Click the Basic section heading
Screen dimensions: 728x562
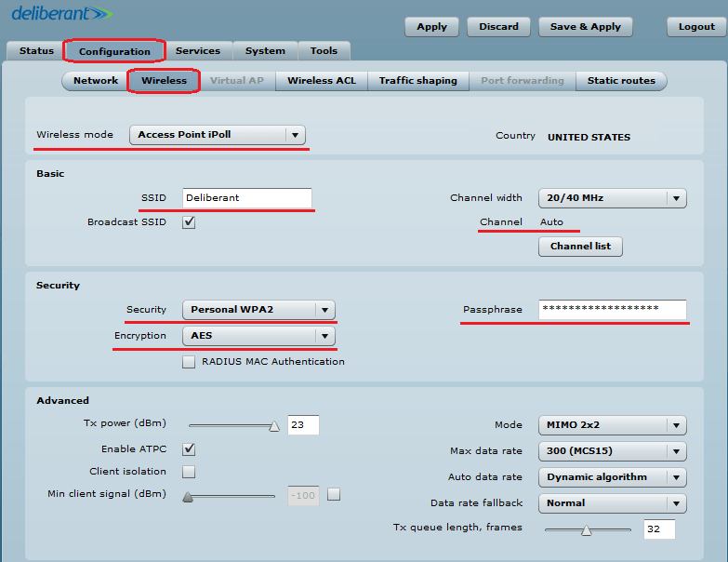(50, 174)
